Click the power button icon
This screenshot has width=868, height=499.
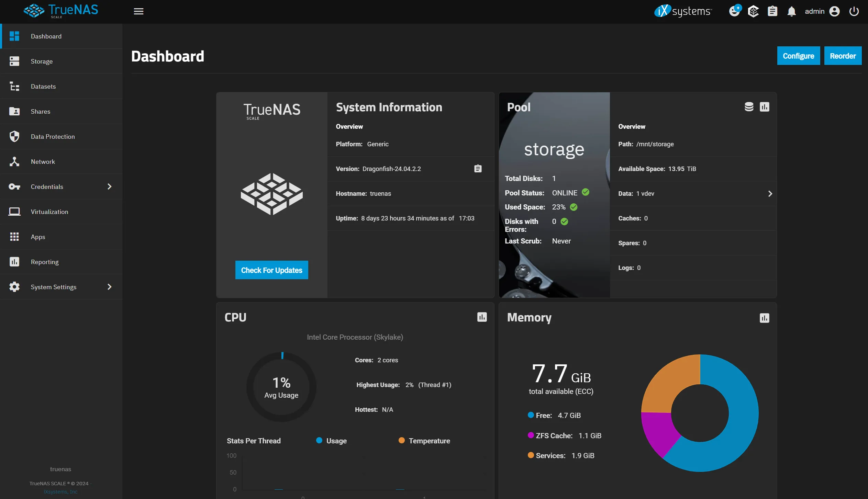(x=854, y=11)
